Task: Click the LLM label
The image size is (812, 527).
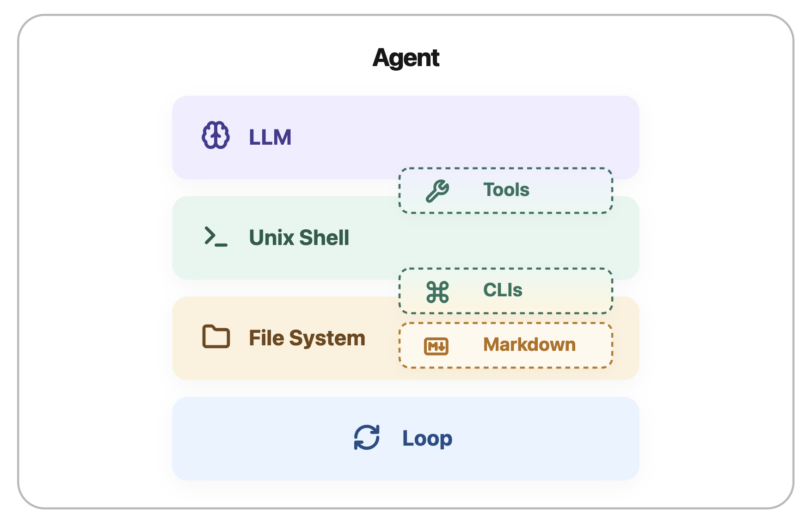Action: pyautogui.click(x=270, y=137)
